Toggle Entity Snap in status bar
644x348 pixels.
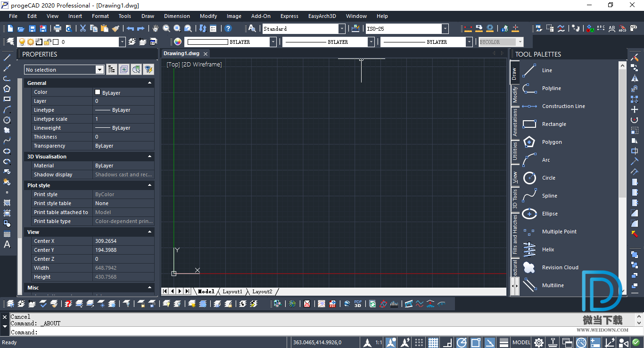pyautogui.click(x=476, y=342)
